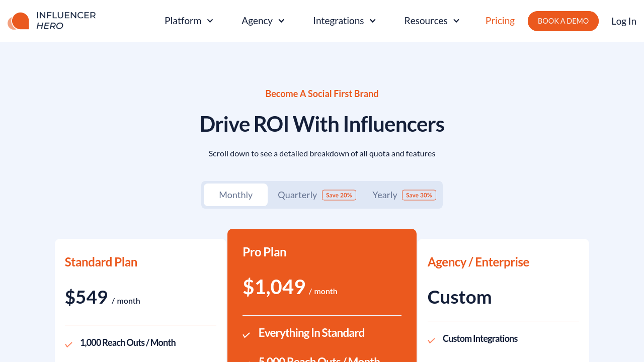Select the Monthly billing option
The width and height of the screenshot is (644, 362).
pyautogui.click(x=235, y=195)
